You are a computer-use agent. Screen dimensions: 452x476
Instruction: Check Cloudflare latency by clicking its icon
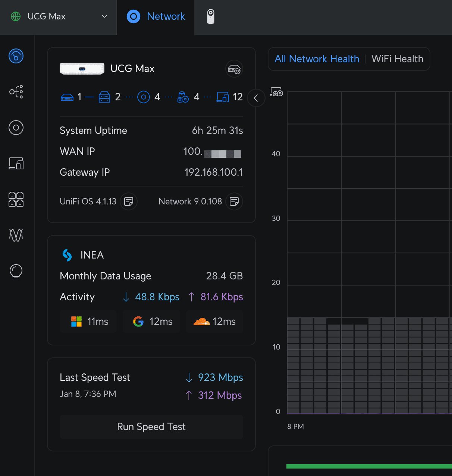pos(202,321)
